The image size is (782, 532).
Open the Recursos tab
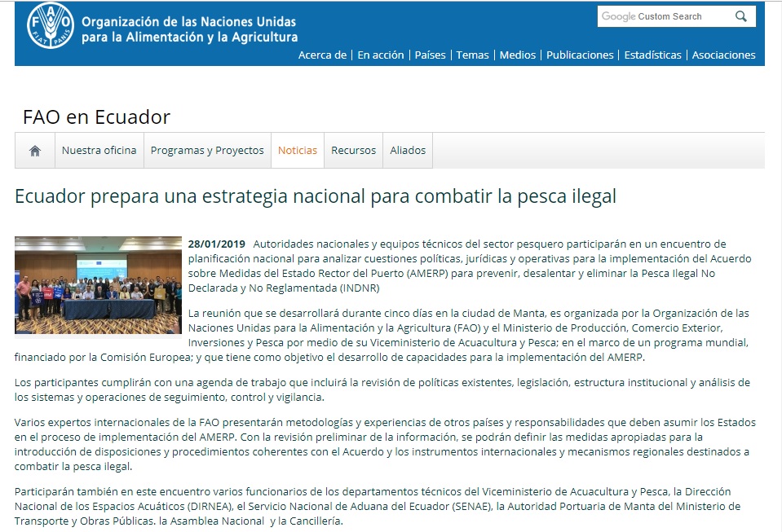[353, 151]
